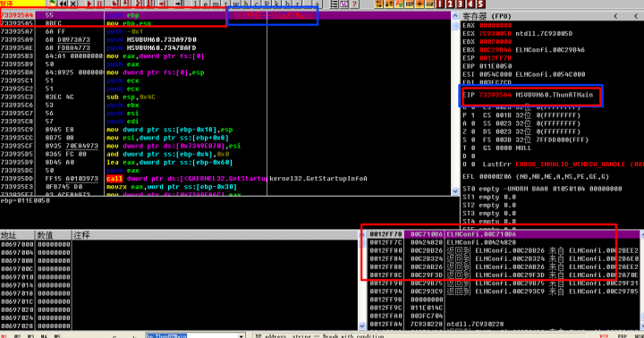644x338 pixels.
Task: Select numbered toolbar button 4
Action: (x=470, y=4)
